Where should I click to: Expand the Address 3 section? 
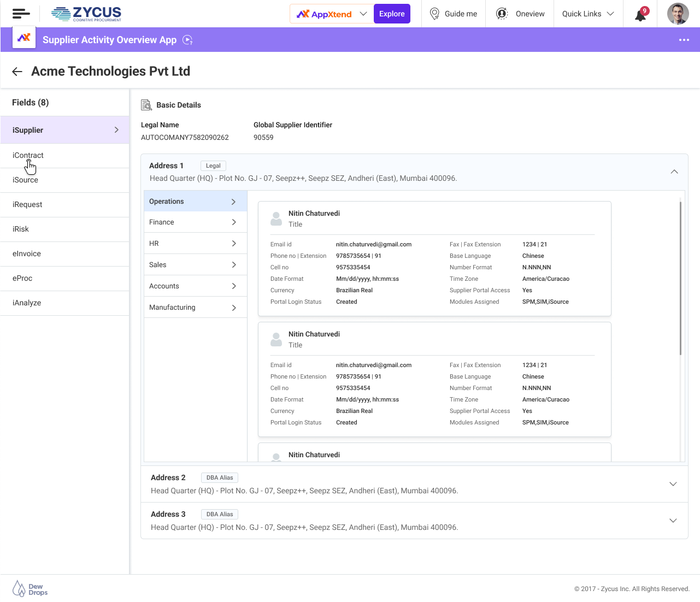click(x=673, y=521)
